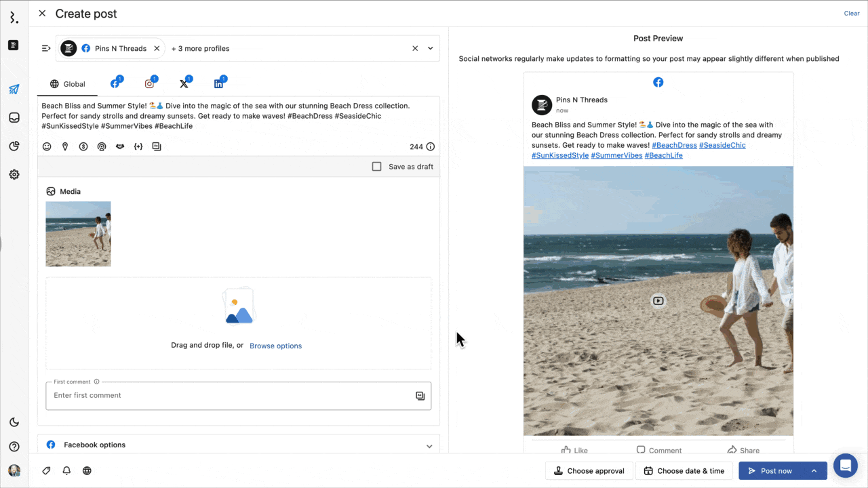The image size is (868, 488).
Task: Click into the post caption text area
Action: (x=239, y=116)
